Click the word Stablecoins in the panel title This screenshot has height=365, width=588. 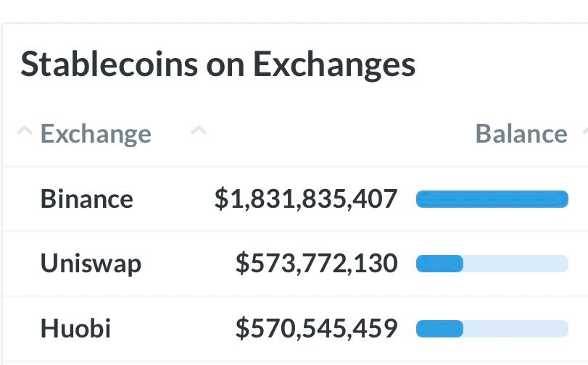pyautogui.click(x=109, y=64)
